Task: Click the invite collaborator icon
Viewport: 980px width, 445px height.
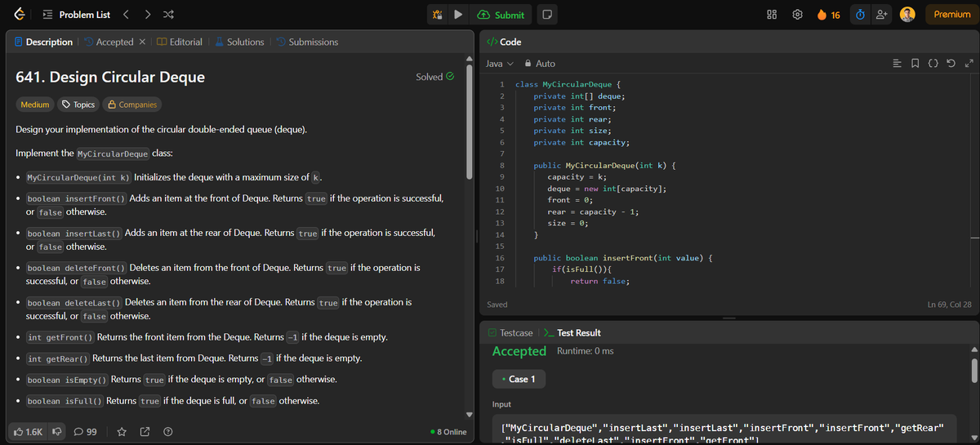Action: (x=882, y=15)
